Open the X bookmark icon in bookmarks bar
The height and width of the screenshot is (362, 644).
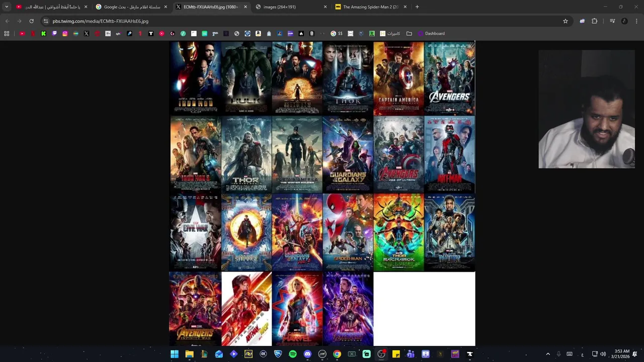(x=87, y=34)
